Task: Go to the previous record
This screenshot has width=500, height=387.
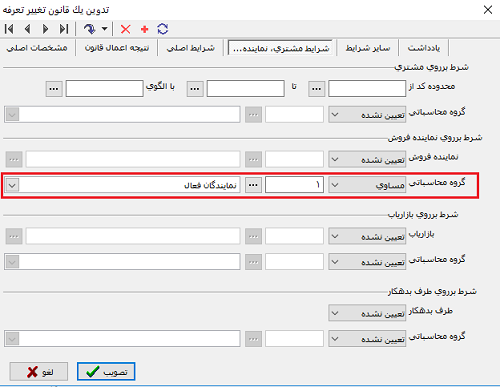Action: [x=28, y=29]
